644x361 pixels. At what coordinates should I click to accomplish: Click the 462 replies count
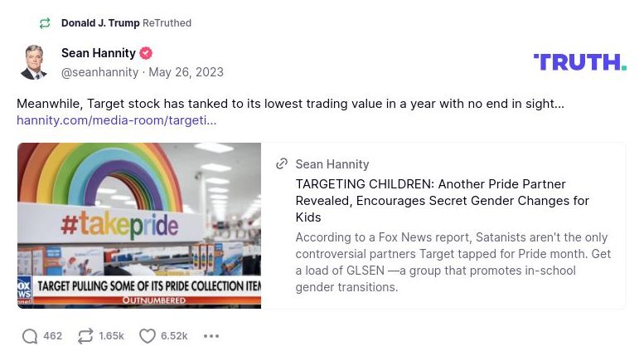(x=52, y=336)
